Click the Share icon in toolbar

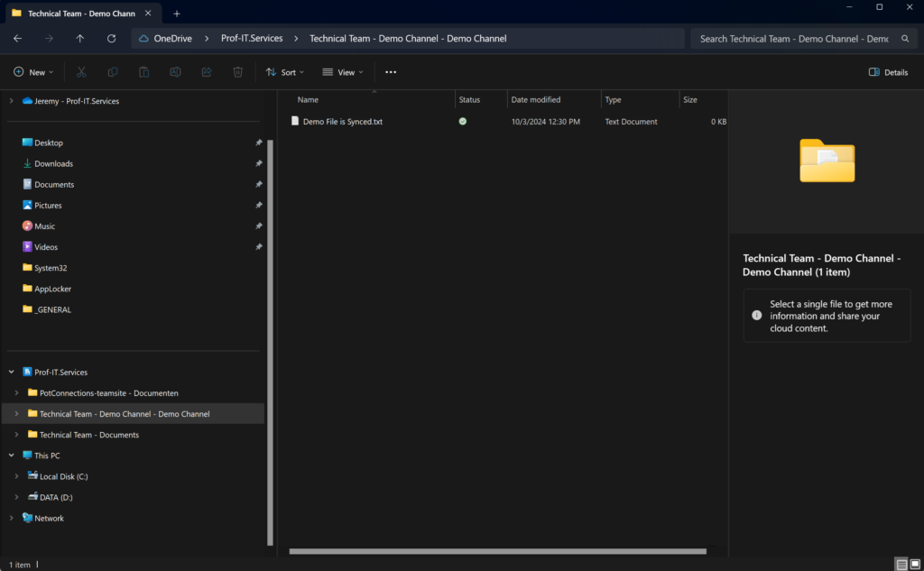pyautogui.click(x=207, y=72)
